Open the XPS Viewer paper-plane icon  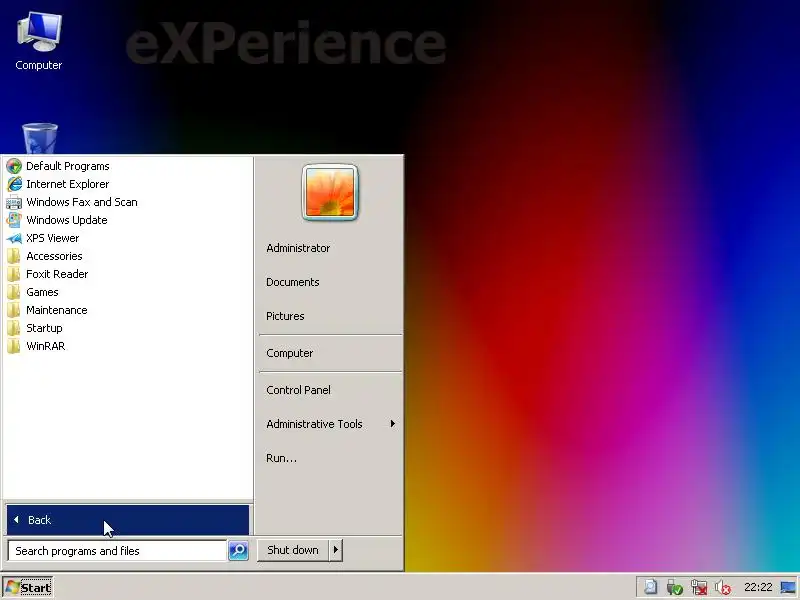(x=14, y=238)
